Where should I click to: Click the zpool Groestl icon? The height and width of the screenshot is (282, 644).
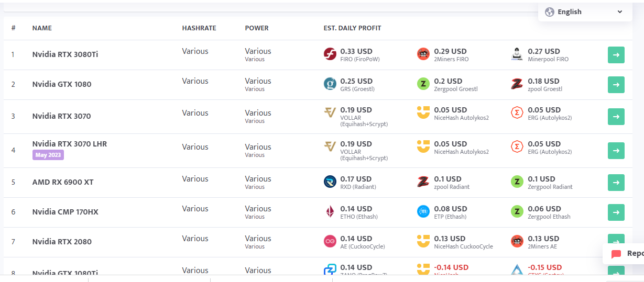click(x=517, y=84)
